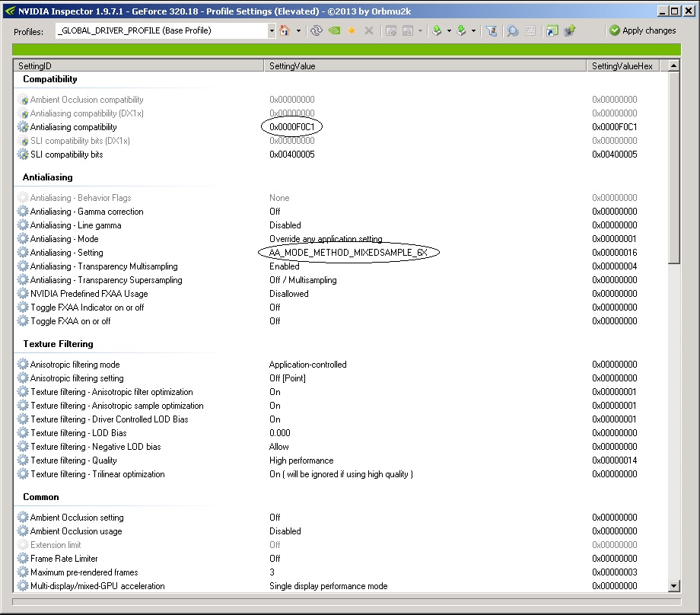The width and height of the screenshot is (700, 615).
Task: Click the 'Antialiasing - Line gamma' row label
Action: click(x=76, y=225)
